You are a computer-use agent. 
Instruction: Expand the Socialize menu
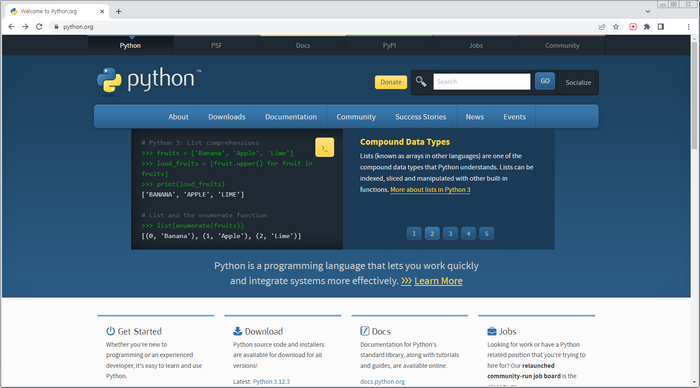[x=578, y=83]
